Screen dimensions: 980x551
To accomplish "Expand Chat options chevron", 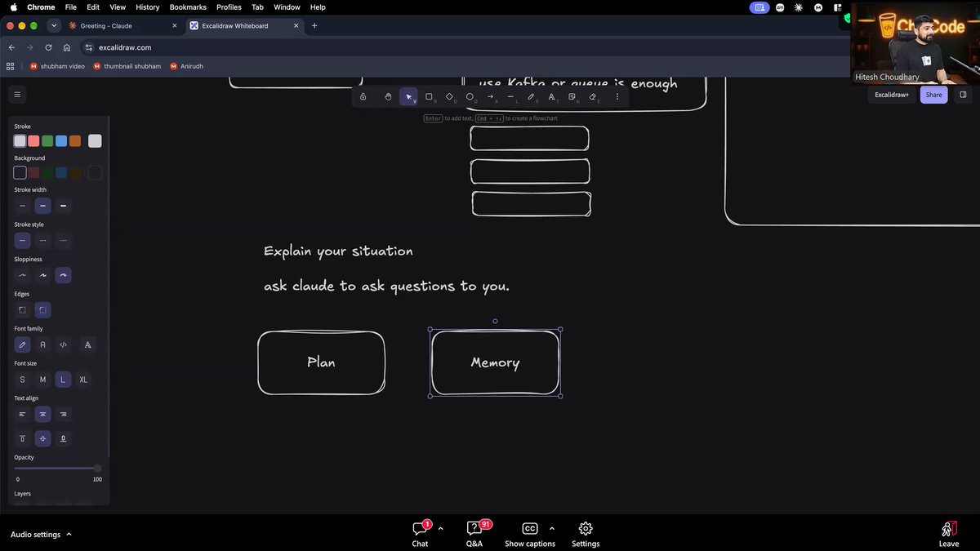I will click(441, 528).
